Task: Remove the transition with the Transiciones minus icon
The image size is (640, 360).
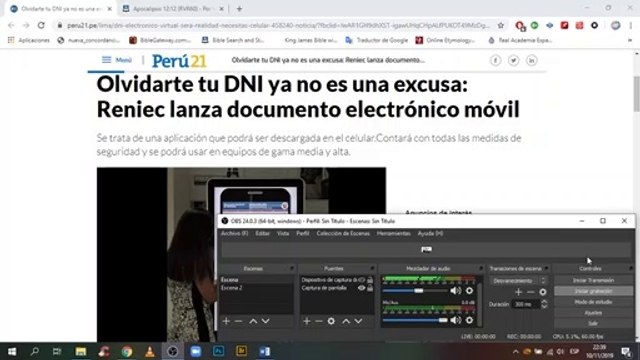Action: (531, 292)
